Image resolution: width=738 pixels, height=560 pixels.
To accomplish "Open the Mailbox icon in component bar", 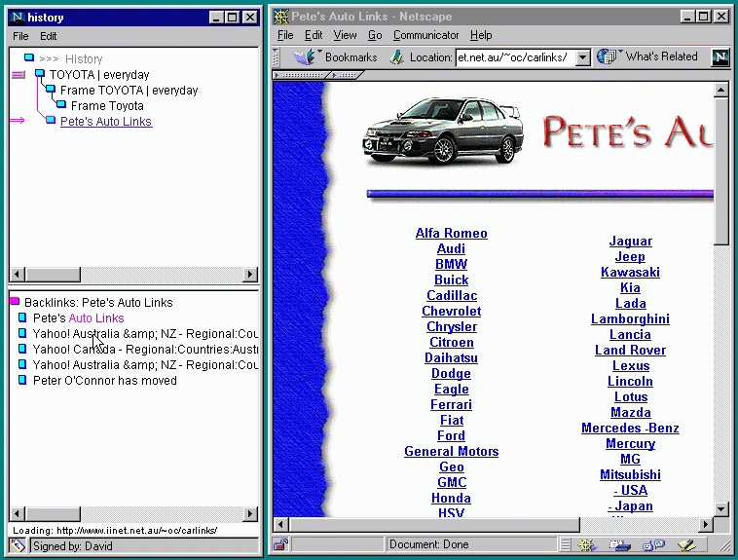I will click(x=619, y=545).
